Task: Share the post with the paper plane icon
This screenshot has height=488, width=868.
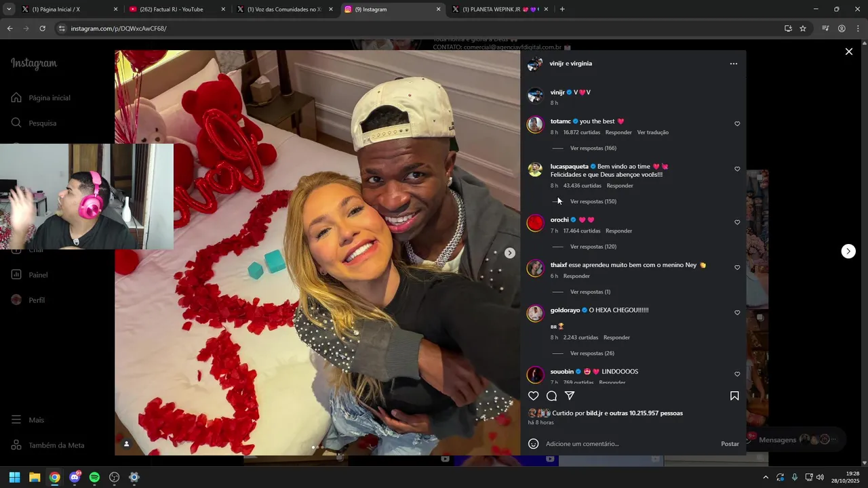Action: click(570, 396)
